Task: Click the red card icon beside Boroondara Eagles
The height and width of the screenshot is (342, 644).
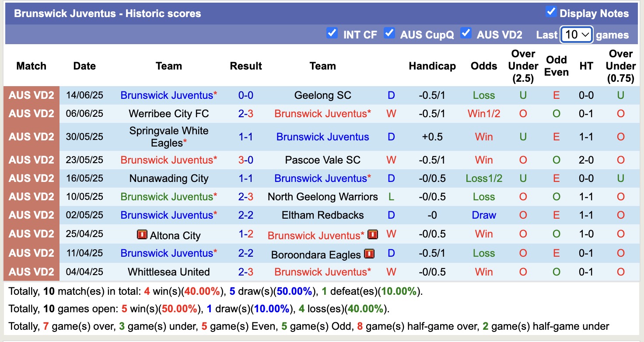Action: tap(370, 254)
